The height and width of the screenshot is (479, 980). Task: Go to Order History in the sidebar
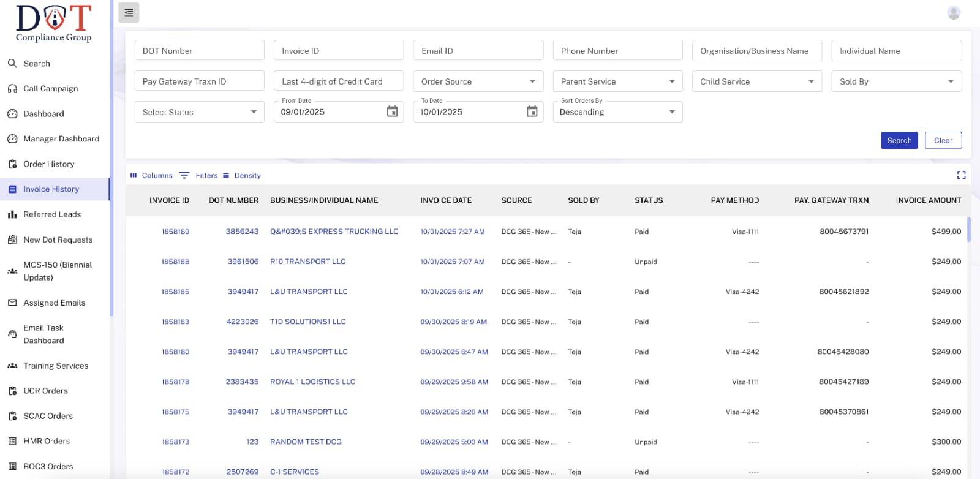pyautogui.click(x=49, y=164)
